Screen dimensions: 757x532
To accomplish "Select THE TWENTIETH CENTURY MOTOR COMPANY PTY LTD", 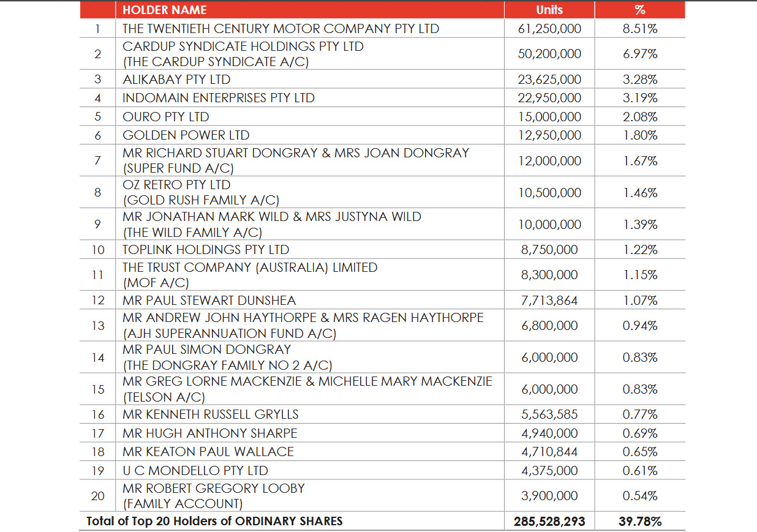I will point(281,28).
